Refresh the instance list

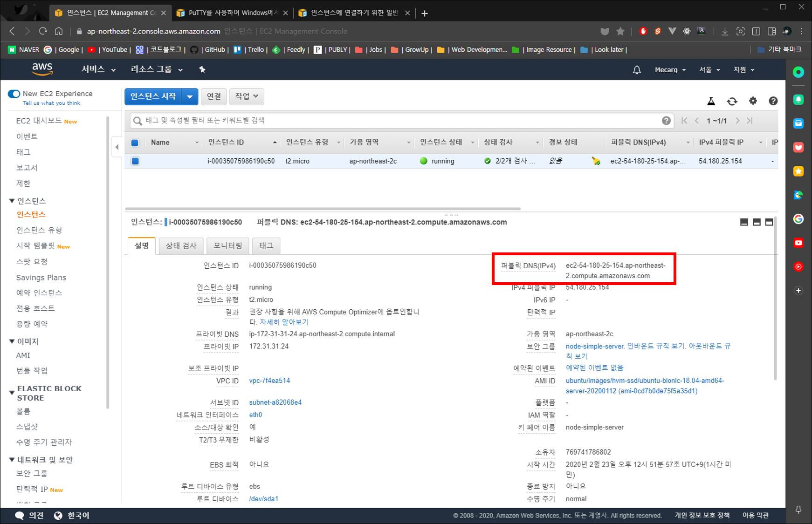(732, 101)
